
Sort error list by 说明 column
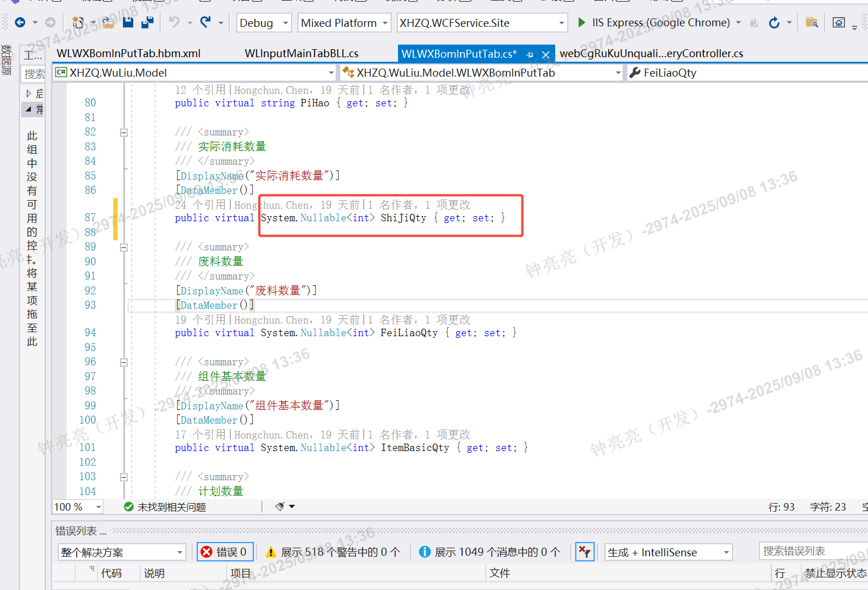(154, 573)
